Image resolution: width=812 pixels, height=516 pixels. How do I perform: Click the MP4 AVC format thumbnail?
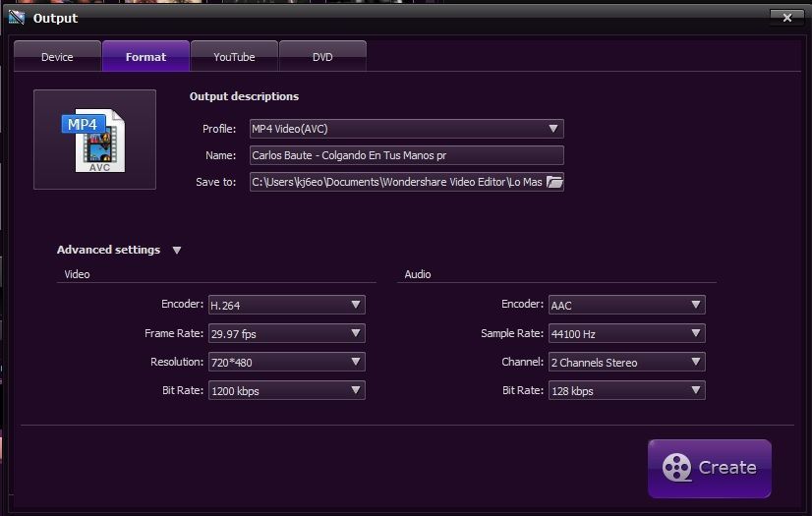point(94,140)
